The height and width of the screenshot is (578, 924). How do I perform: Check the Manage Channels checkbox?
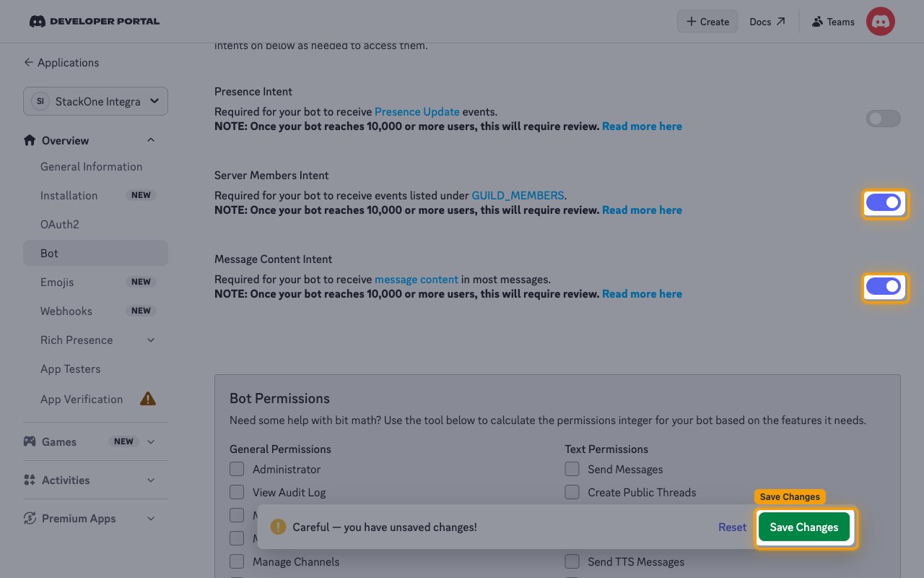[x=237, y=561]
